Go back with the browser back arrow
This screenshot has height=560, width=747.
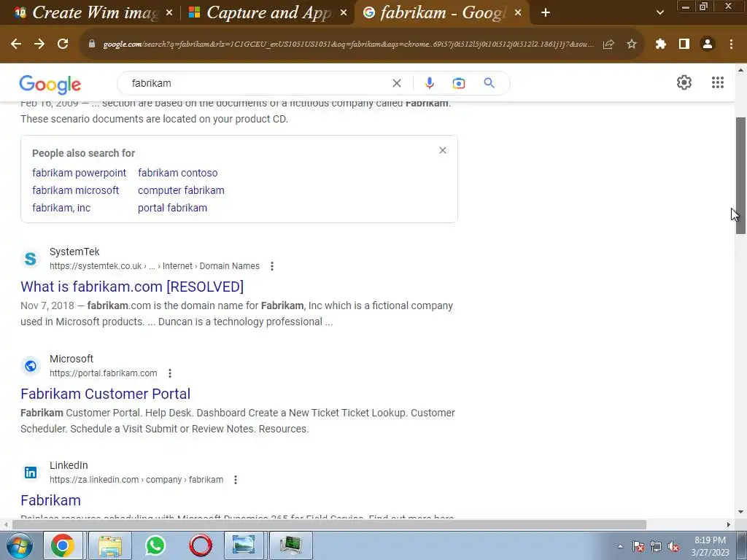16,44
